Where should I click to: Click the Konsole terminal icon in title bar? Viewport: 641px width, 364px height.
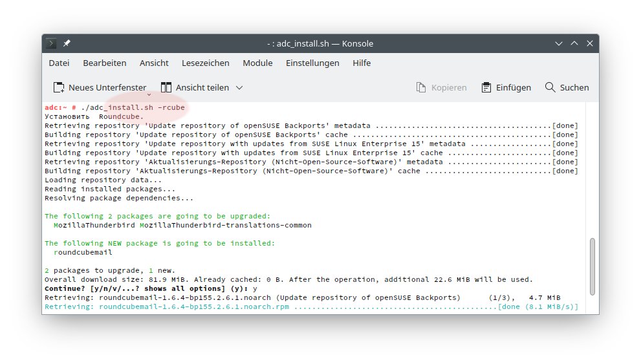point(52,43)
